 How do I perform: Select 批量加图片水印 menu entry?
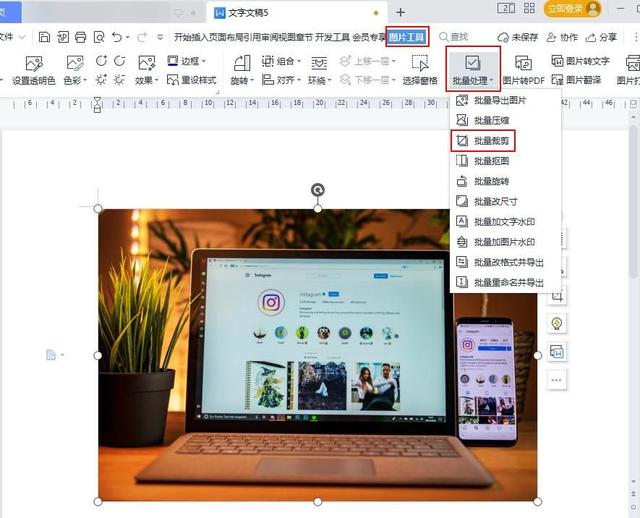505,242
